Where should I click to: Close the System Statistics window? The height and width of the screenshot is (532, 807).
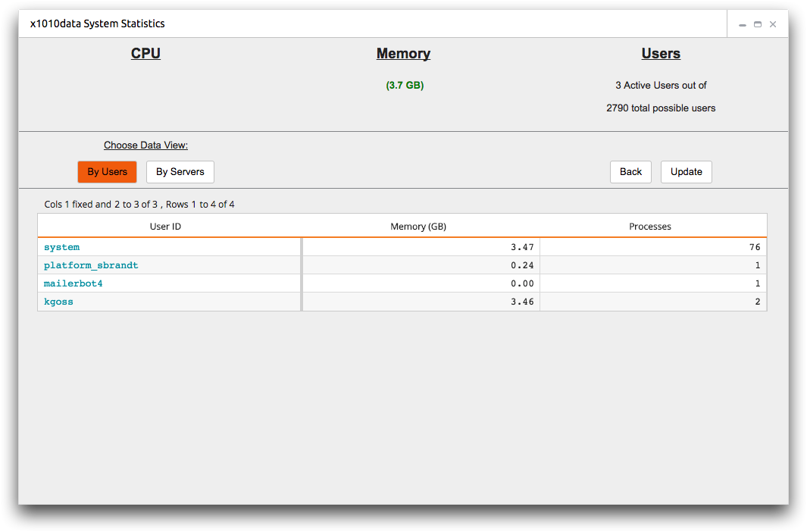[772, 24]
